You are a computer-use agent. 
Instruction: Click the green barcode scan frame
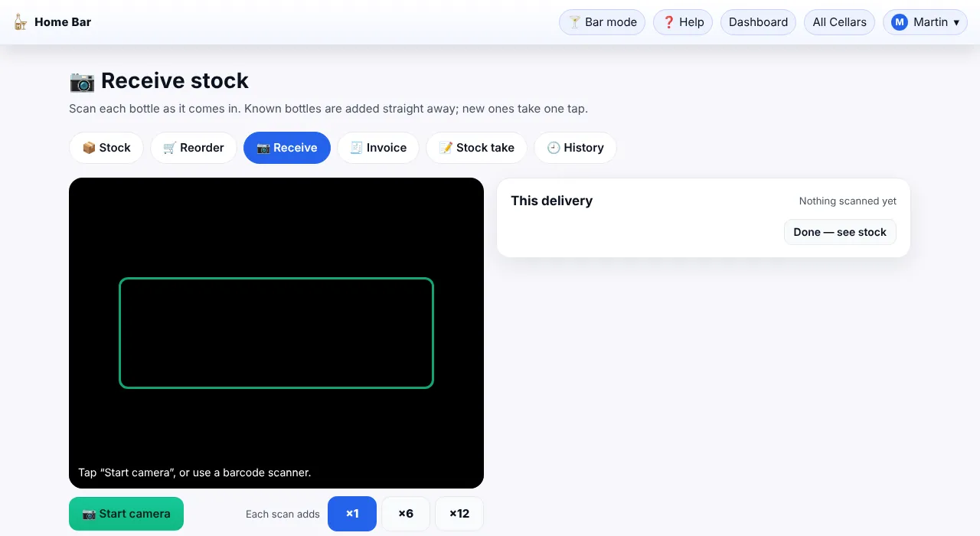point(276,333)
